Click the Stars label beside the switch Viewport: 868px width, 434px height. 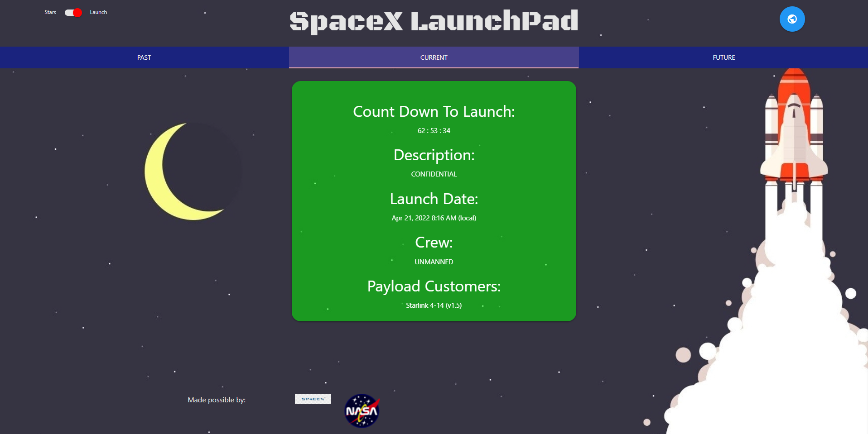pyautogui.click(x=50, y=12)
